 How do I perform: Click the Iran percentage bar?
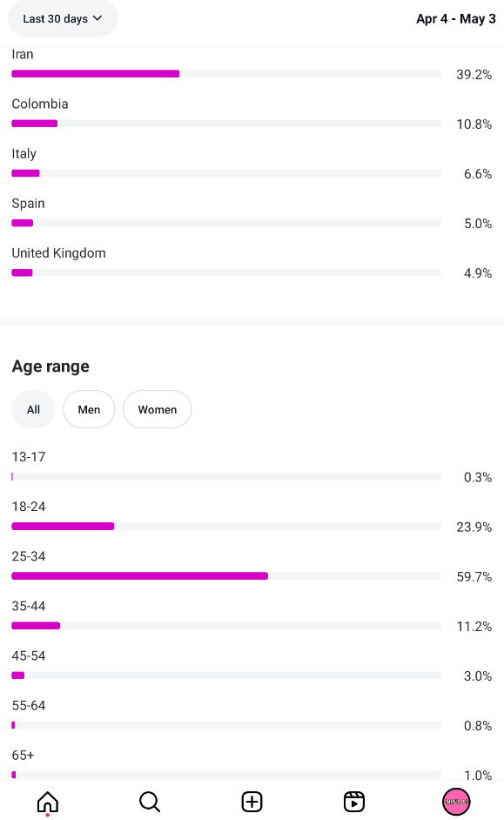point(226,74)
